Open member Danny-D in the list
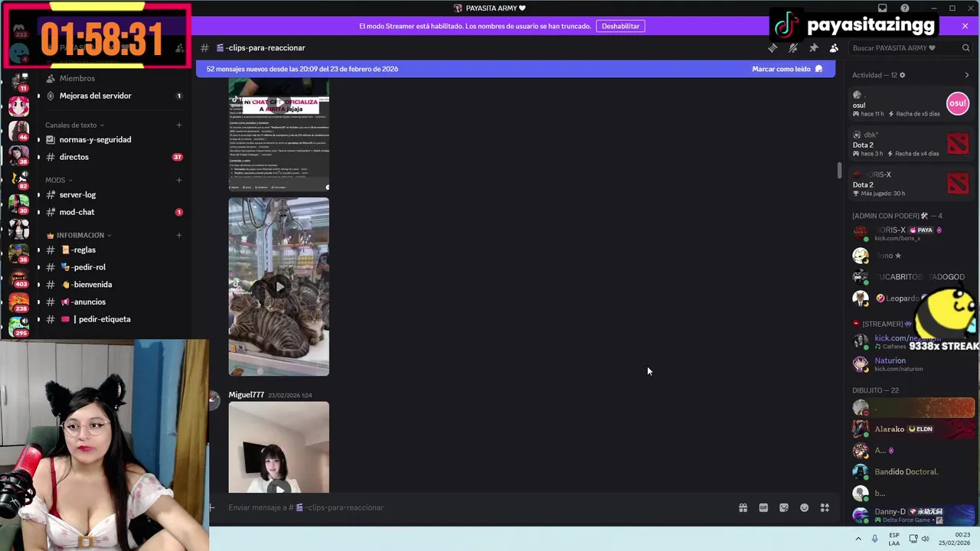Image resolution: width=980 pixels, height=551 pixels. [x=911, y=515]
